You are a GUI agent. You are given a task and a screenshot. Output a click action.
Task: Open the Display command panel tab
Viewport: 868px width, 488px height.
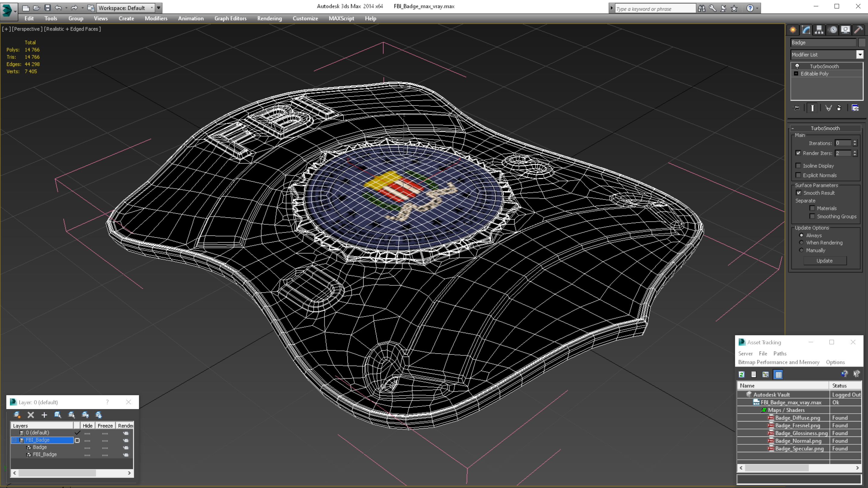[845, 30]
